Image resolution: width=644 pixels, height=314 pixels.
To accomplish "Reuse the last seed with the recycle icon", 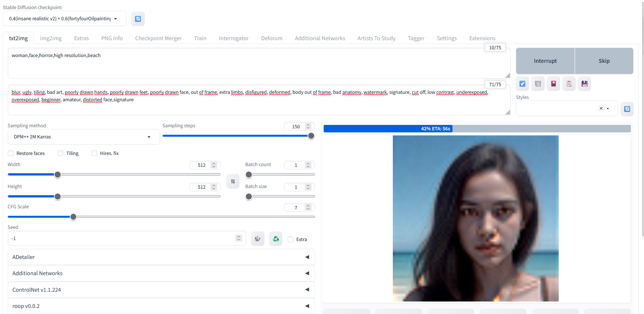I will tap(276, 239).
